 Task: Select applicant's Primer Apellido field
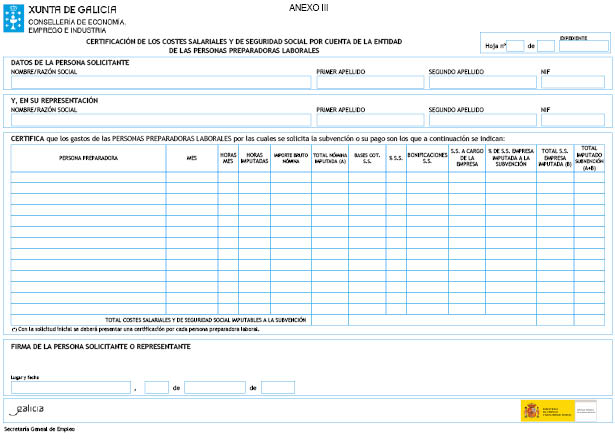[369, 83]
